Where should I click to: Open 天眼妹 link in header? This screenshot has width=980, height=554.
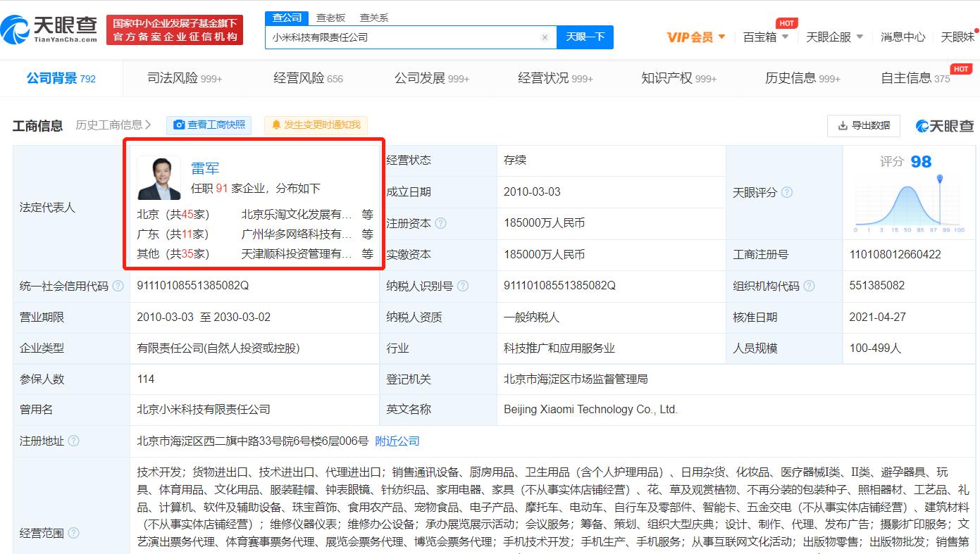pyautogui.click(x=958, y=37)
